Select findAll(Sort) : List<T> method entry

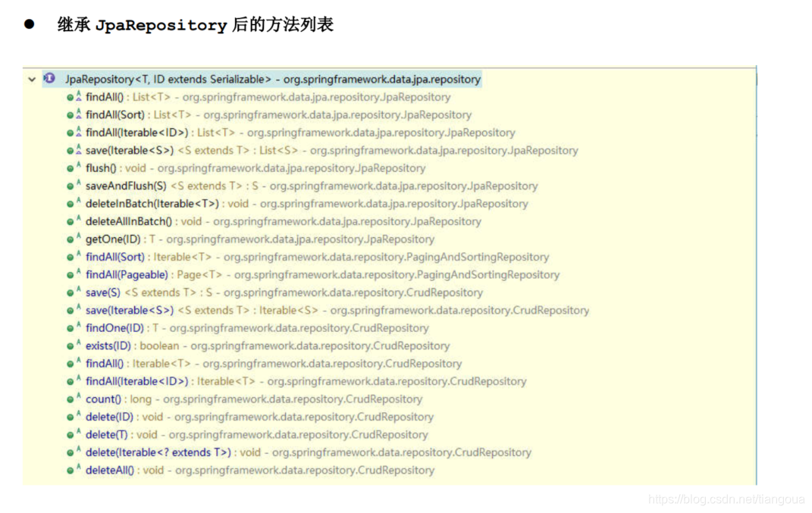click(x=278, y=114)
